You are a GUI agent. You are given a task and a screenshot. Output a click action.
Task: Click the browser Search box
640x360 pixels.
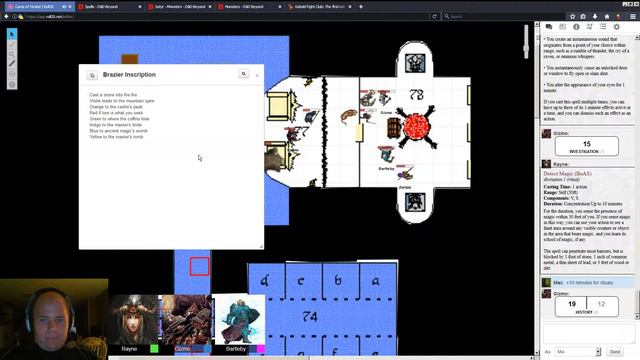[x=503, y=17]
